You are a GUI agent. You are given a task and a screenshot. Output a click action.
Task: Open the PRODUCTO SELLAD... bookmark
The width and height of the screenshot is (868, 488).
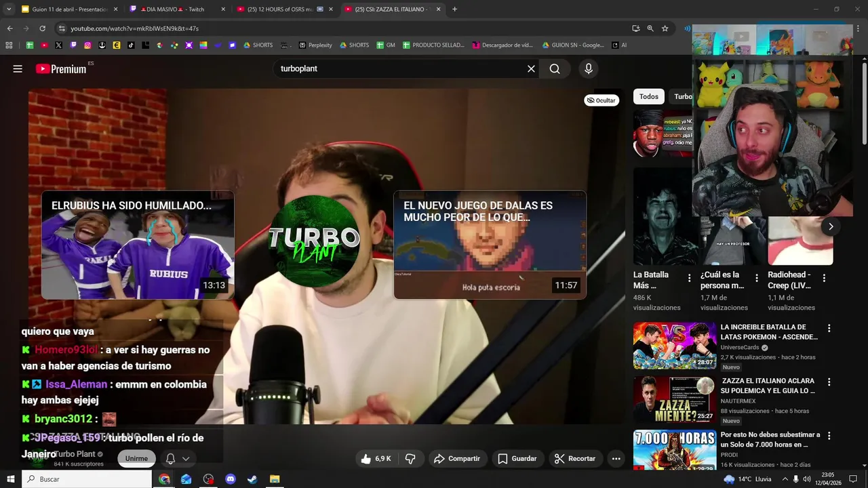coord(433,45)
